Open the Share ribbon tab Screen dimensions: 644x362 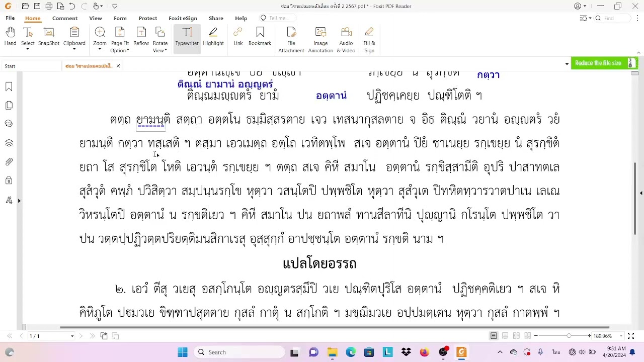216,18
